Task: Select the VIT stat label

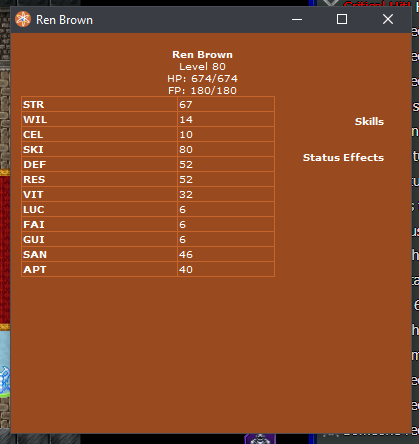Action: point(33,195)
